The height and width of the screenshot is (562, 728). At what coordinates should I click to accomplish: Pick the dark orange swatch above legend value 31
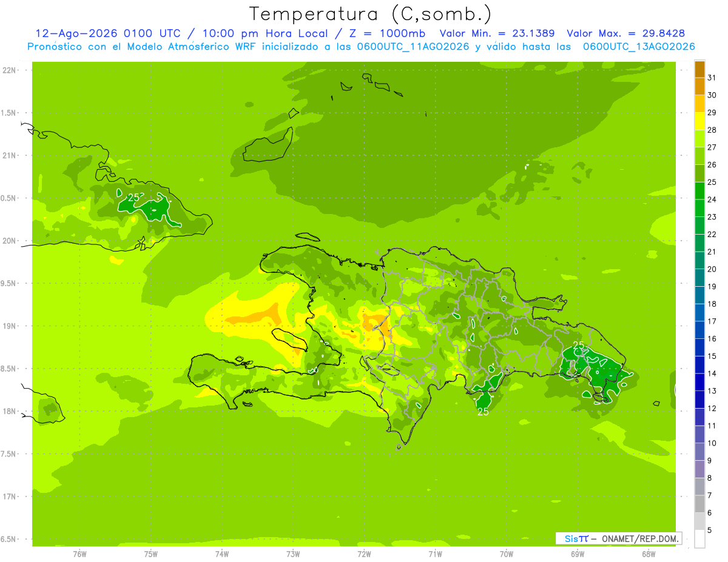(x=699, y=69)
